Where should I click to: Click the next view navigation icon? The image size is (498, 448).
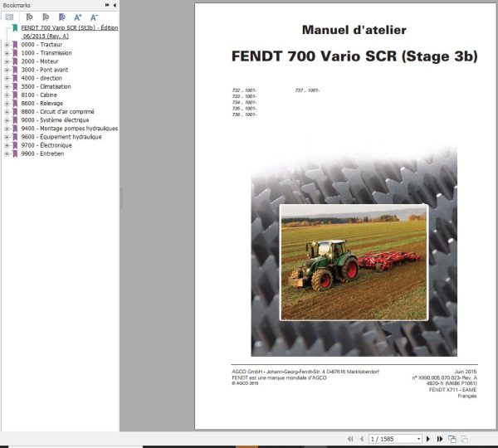(x=464, y=439)
